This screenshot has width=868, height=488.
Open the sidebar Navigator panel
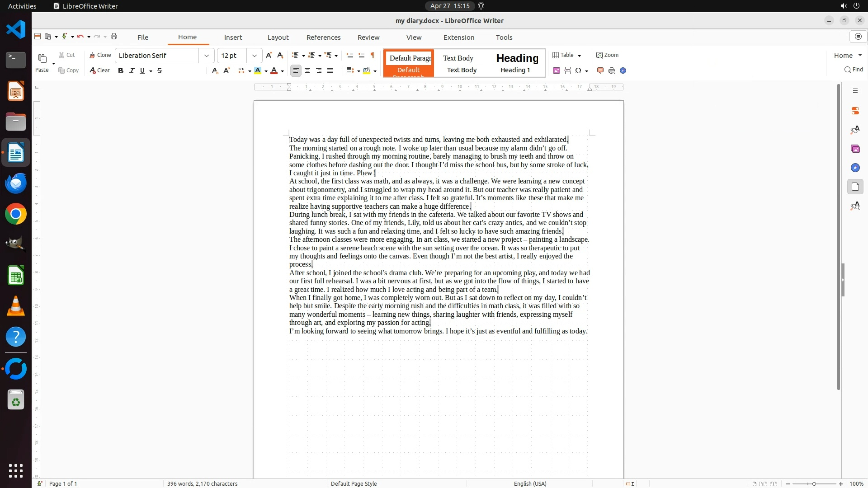(855, 168)
